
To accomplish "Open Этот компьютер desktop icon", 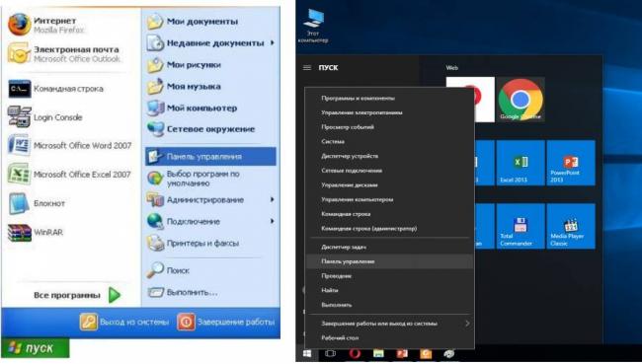I will 313,26.
